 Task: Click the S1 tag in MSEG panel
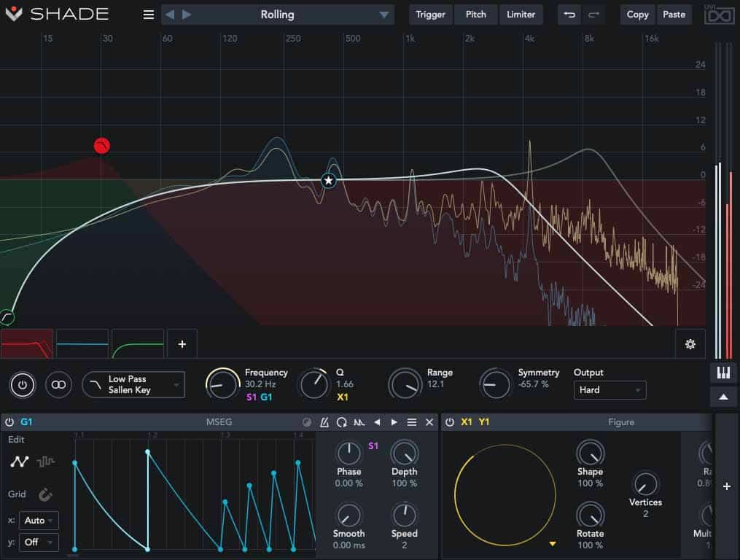pyautogui.click(x=373, y=446)
